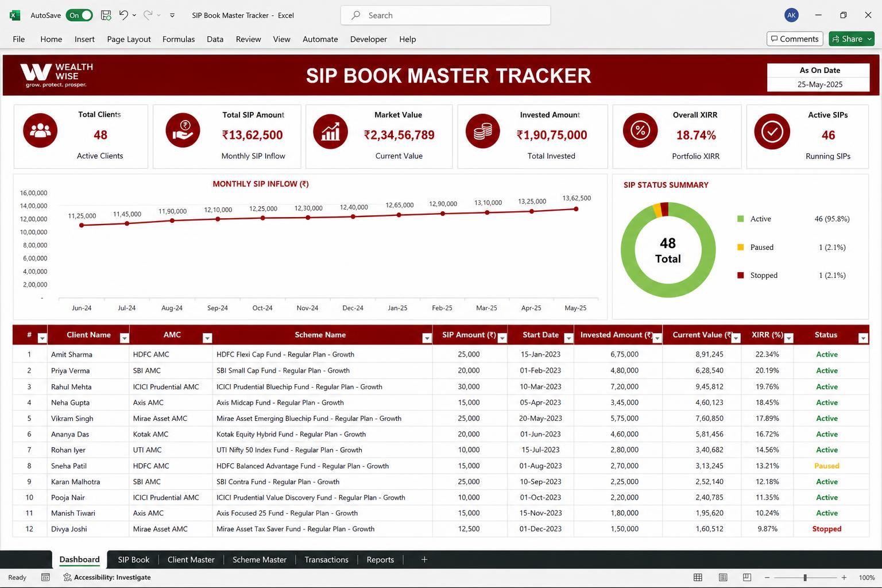Screen dimensions: 882x588
Task: Open the Scheme Name filter dropdown
Action: point(427,338)
